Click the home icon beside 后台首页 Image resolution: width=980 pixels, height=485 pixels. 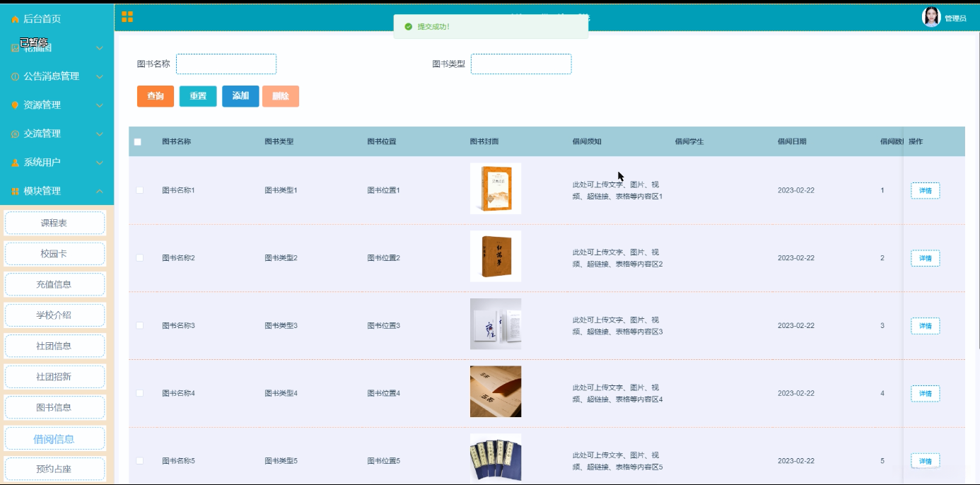coord(15,19)
